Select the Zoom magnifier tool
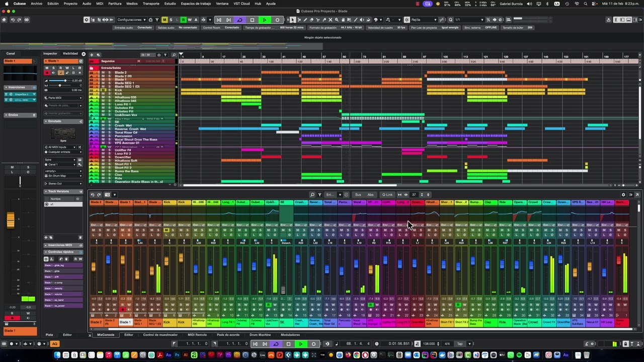Image resolution: width=644 pixels, height=362 pixels. point(337,20)
